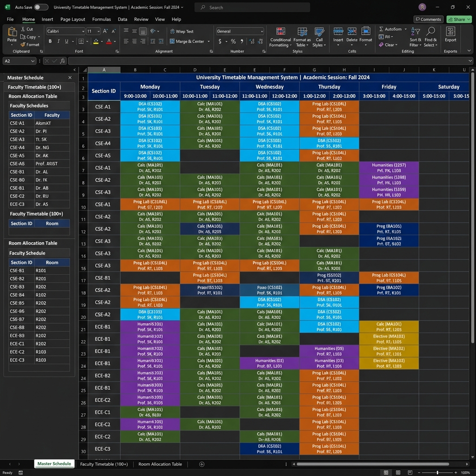Click the Borders icon
Screen dimensions: 476x476
[x=81, y=41]
